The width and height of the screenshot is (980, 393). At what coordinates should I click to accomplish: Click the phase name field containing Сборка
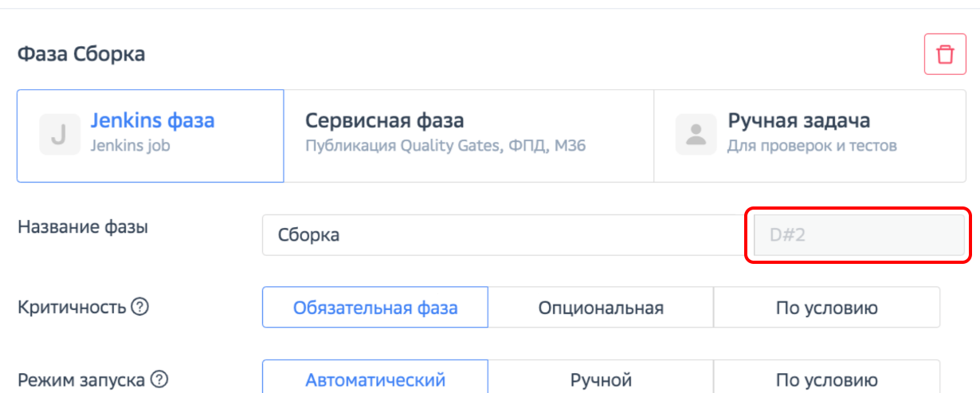tap(502, 235)
